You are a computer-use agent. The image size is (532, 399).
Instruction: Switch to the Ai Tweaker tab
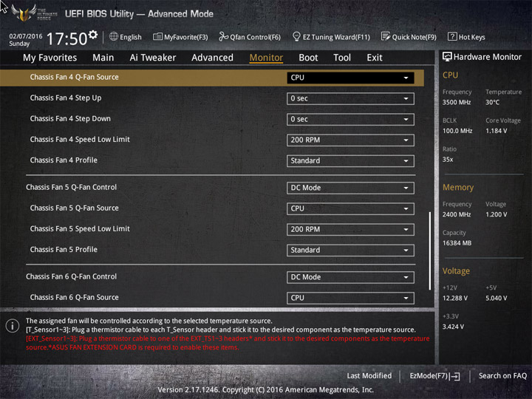pos(153,58)
